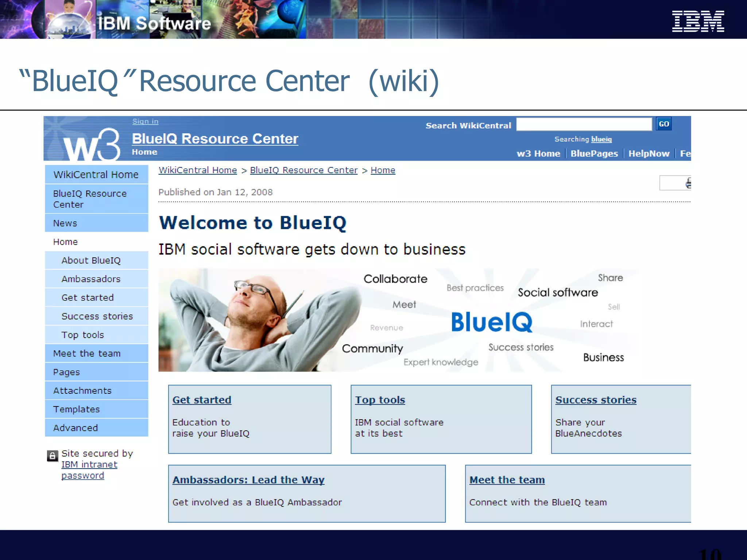Click into the Search WikiCentral field

tap(584, 124)
